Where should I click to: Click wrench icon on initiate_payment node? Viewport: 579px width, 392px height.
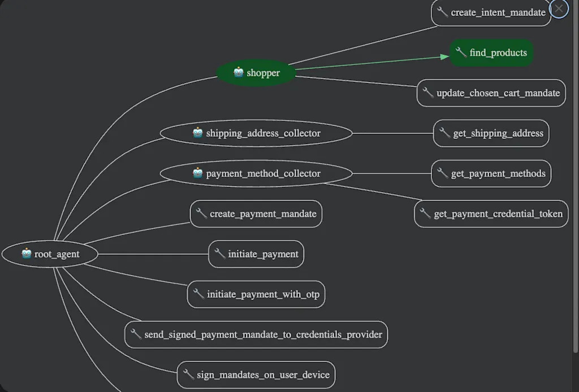[220, 254]
